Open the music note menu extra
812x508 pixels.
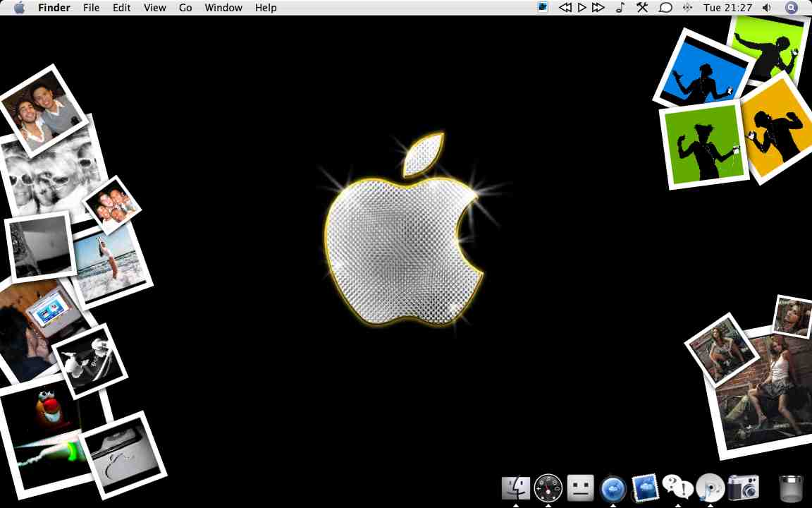pos(620,7)
